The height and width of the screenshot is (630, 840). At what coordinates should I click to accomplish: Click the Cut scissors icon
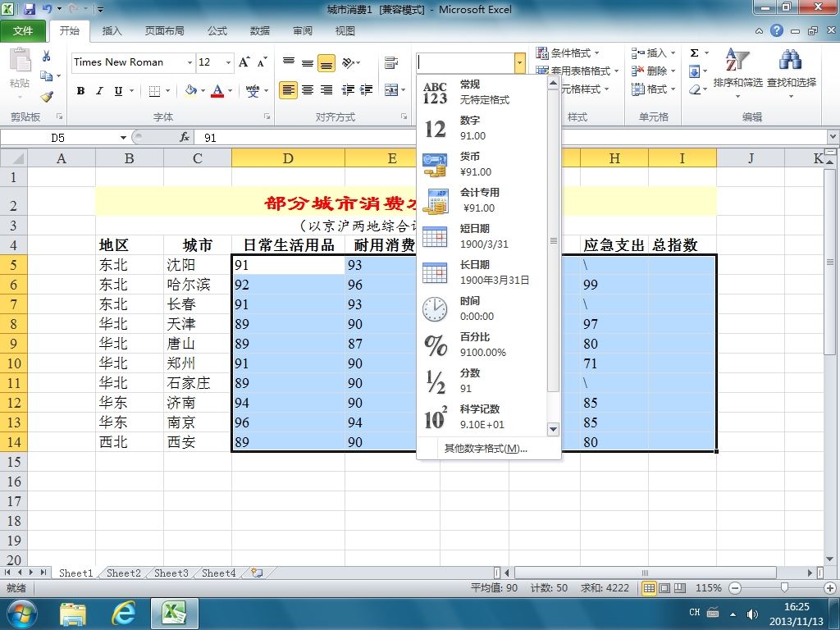[x=47, y=57]
